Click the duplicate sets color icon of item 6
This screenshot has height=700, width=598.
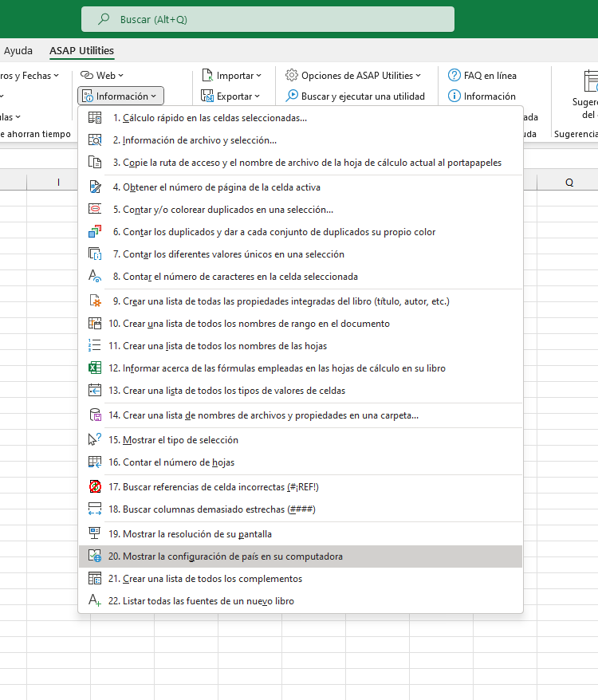[95, 232]
